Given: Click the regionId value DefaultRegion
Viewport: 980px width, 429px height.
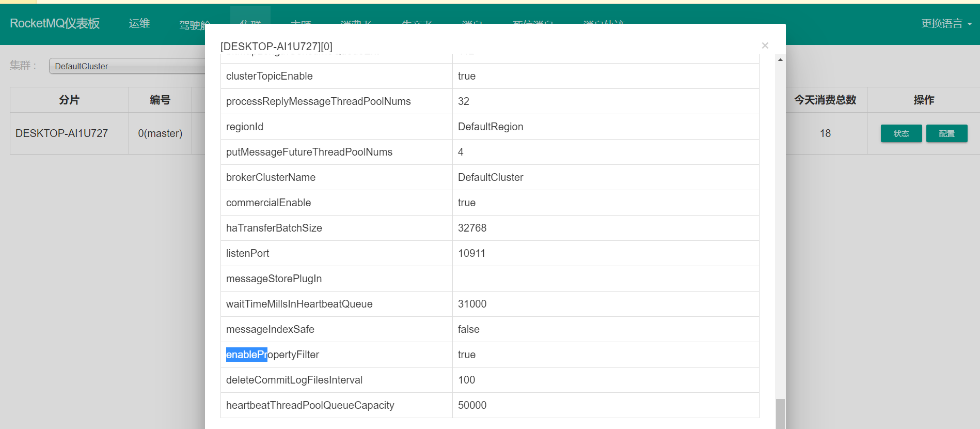Looking at the screenshot, I should 491,127.
